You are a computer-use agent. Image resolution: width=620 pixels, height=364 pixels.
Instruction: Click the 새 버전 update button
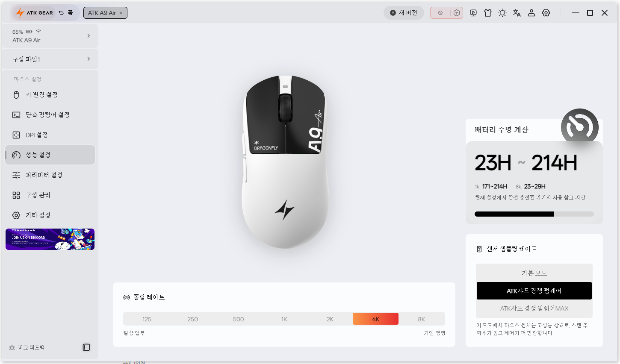tap(404, 13)
